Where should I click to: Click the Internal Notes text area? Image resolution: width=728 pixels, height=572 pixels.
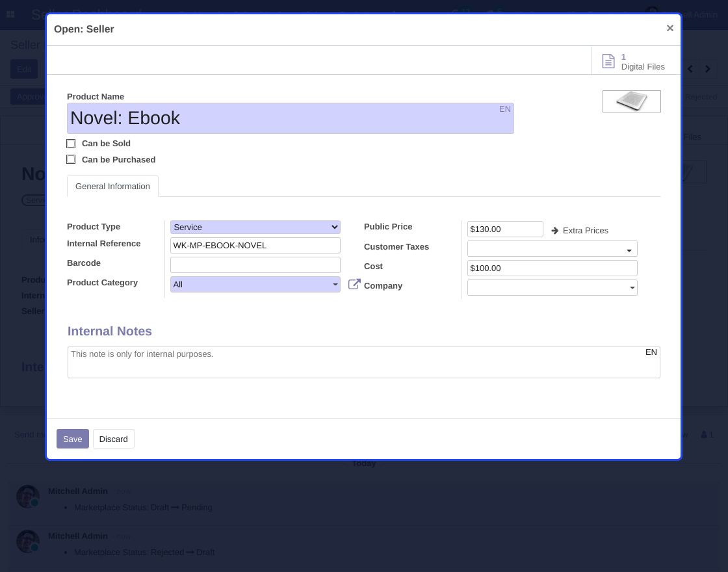[x=364, y=362]
